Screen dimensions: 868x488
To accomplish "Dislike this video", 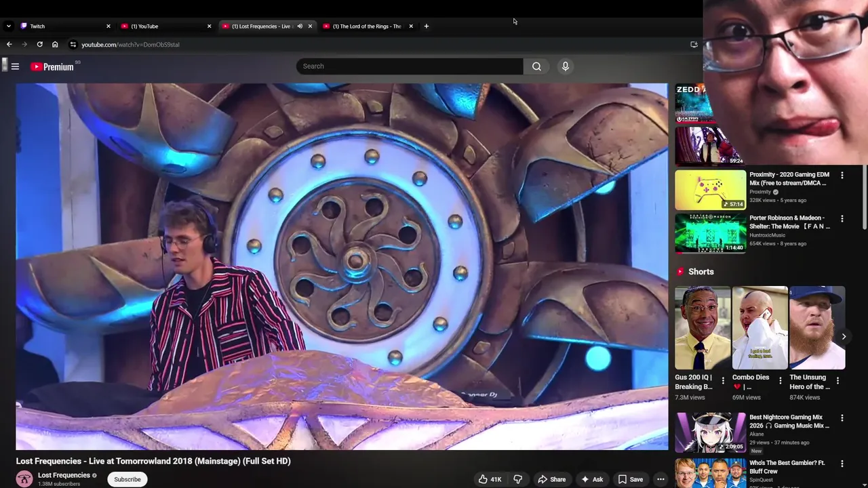I will [x=517, y=479].
